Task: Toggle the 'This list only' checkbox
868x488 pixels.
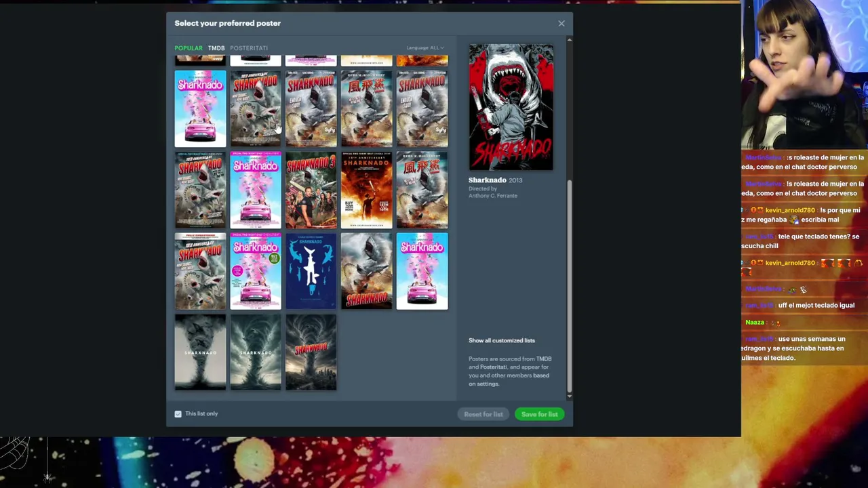Action: click(178, 414)
